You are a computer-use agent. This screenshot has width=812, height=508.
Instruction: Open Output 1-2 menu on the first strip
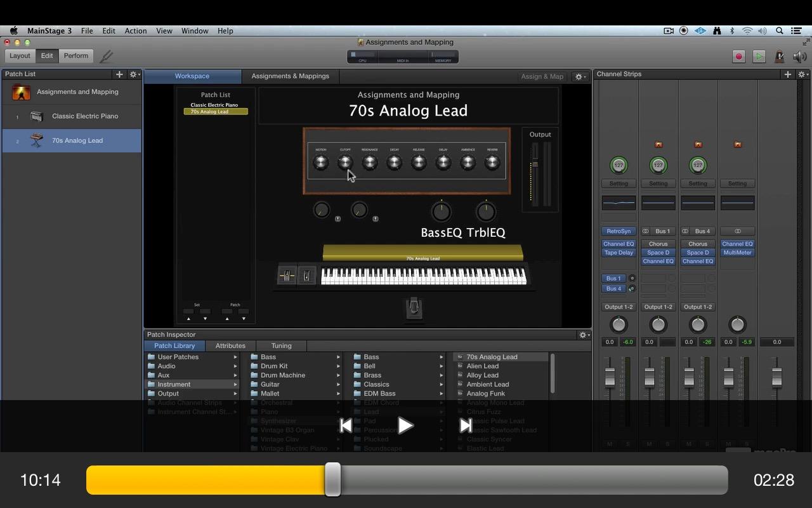click(619, 307)
